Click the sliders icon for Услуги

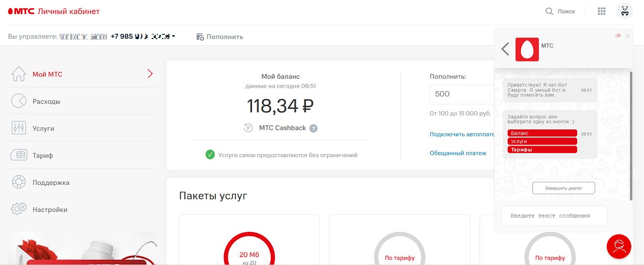tap(19, 128)
